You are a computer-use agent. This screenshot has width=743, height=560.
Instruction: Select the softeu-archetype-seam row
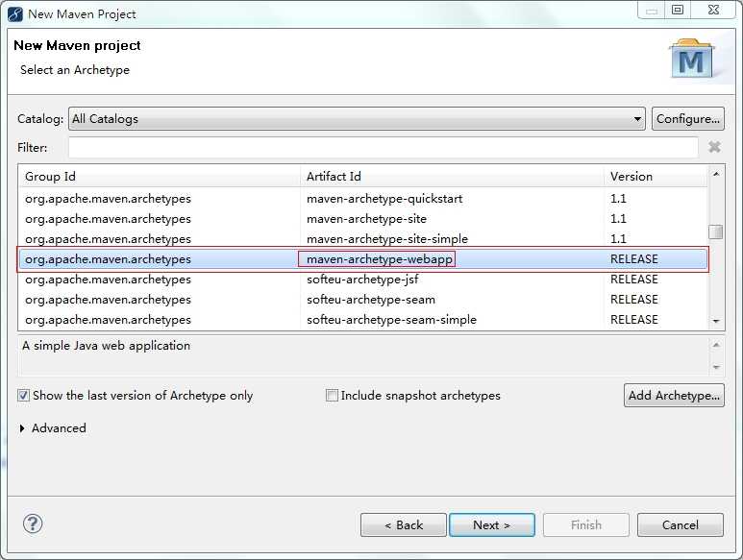pyautogui.click(x=363, y=300)
